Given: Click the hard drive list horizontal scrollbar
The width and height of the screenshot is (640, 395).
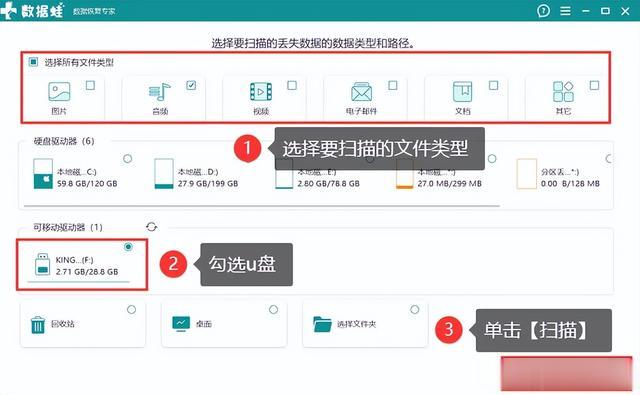Looking at the screenshot, I should [x=262, y=206].
